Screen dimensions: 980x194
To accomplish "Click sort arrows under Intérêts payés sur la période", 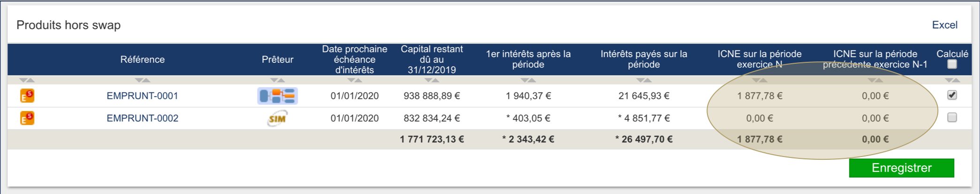I will coord(644,80).
